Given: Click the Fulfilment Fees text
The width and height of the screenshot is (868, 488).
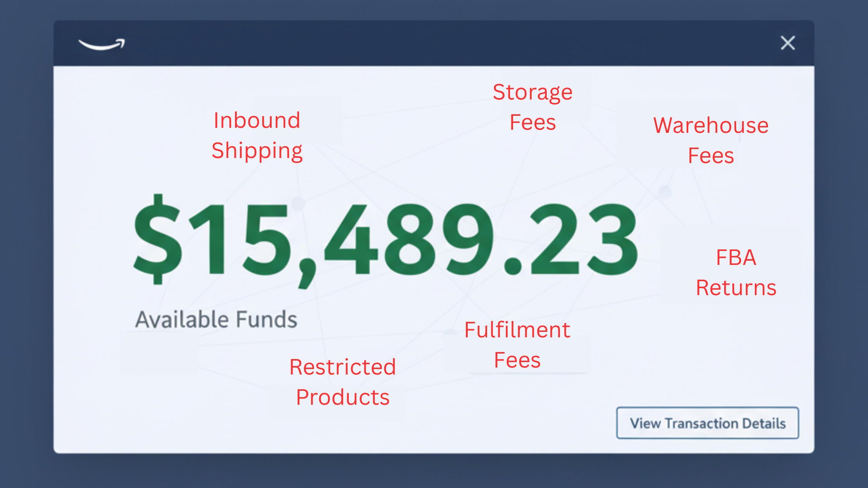Looking at the screenshot, I should click(517, 345).
